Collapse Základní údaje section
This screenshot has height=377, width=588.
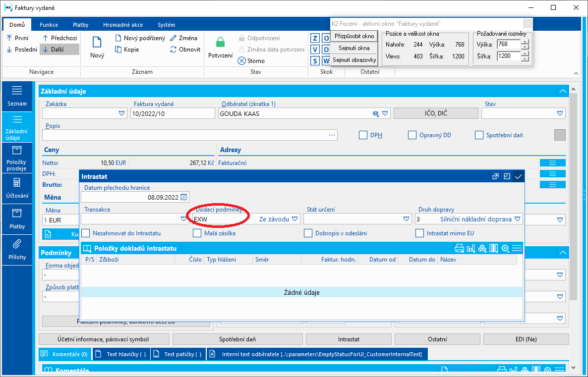[x=563, y=91]
